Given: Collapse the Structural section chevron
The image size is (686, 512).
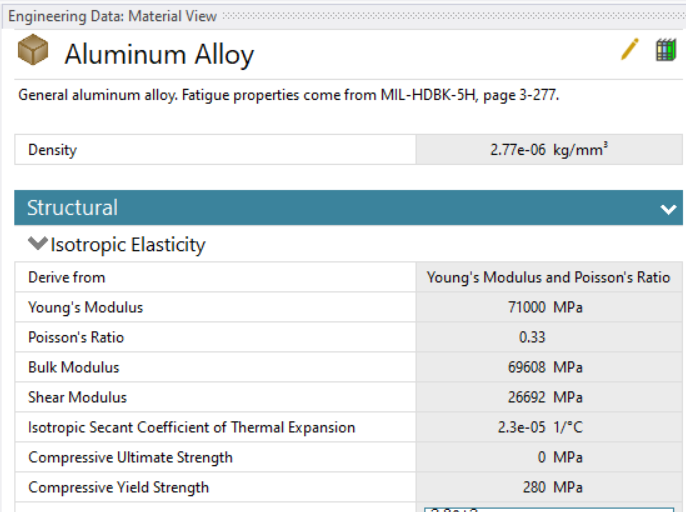Looking at the screenshot, I should pyautogui.click(x=668, y=209).
